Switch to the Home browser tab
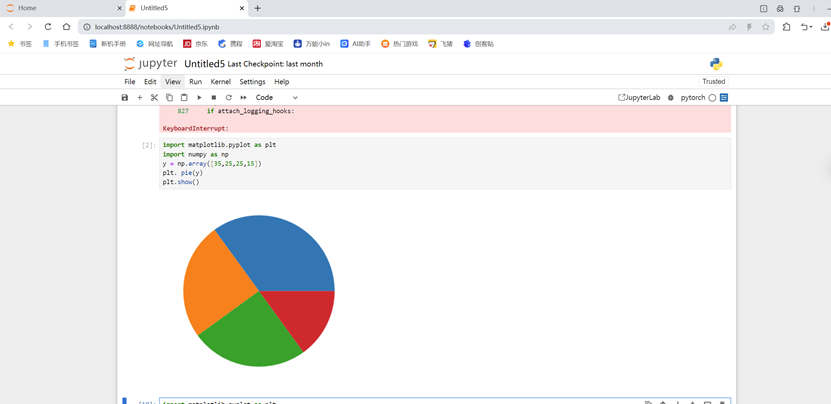 [x=61, y=8]
